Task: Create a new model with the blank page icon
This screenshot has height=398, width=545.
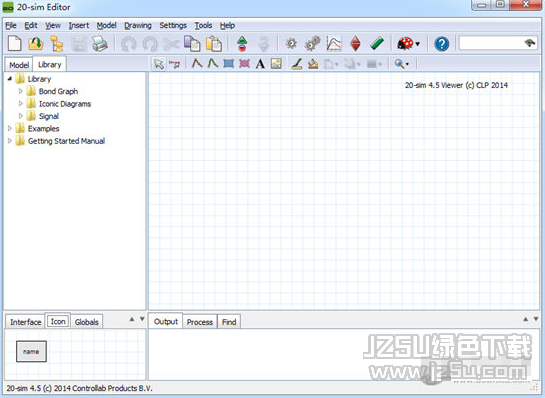Action: [15, 44]
